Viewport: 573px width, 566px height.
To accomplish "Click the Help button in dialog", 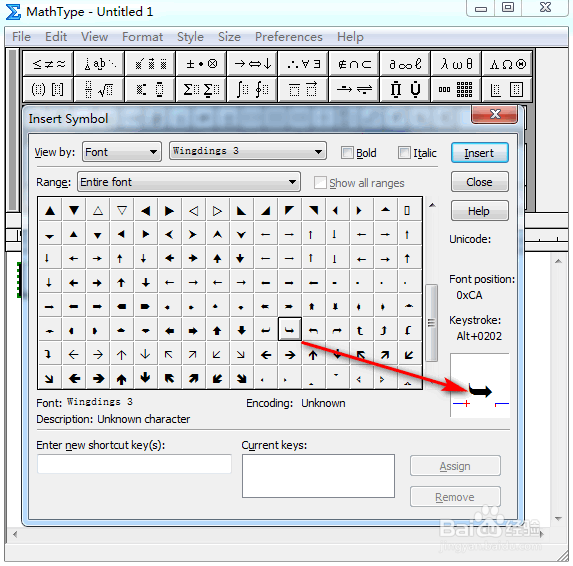I will tap(479, 211).
